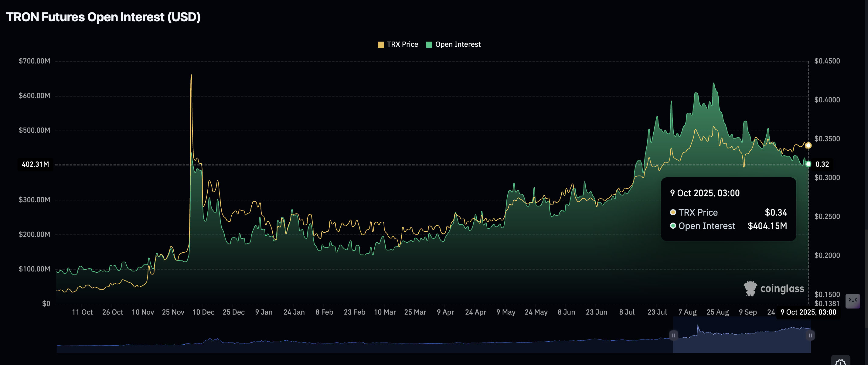Toggle TRX Price series legend label

coord(402,45)
